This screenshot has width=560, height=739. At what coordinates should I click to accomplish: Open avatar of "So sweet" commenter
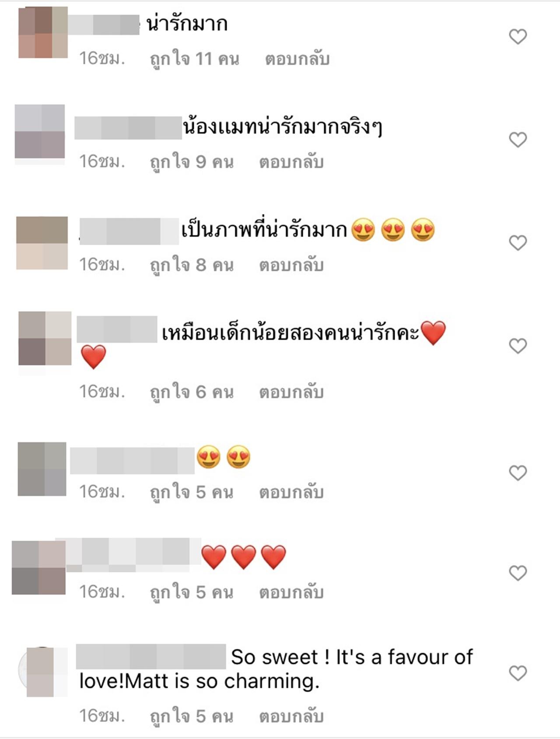pyautogui.click(x=43, y=672)
